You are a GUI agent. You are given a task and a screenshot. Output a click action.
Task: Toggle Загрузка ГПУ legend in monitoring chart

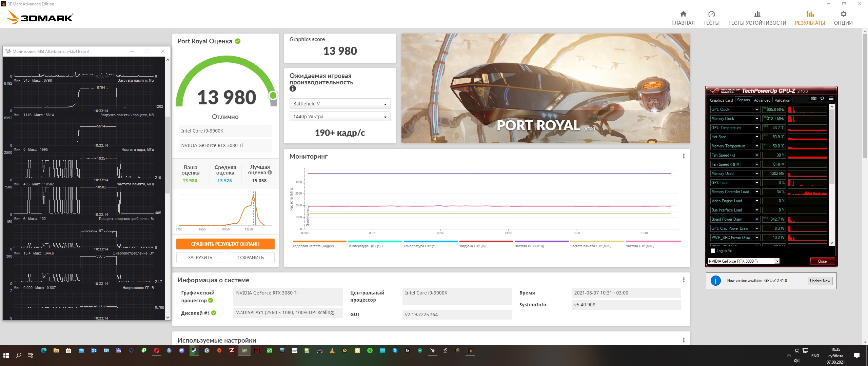tap(486, 244)
